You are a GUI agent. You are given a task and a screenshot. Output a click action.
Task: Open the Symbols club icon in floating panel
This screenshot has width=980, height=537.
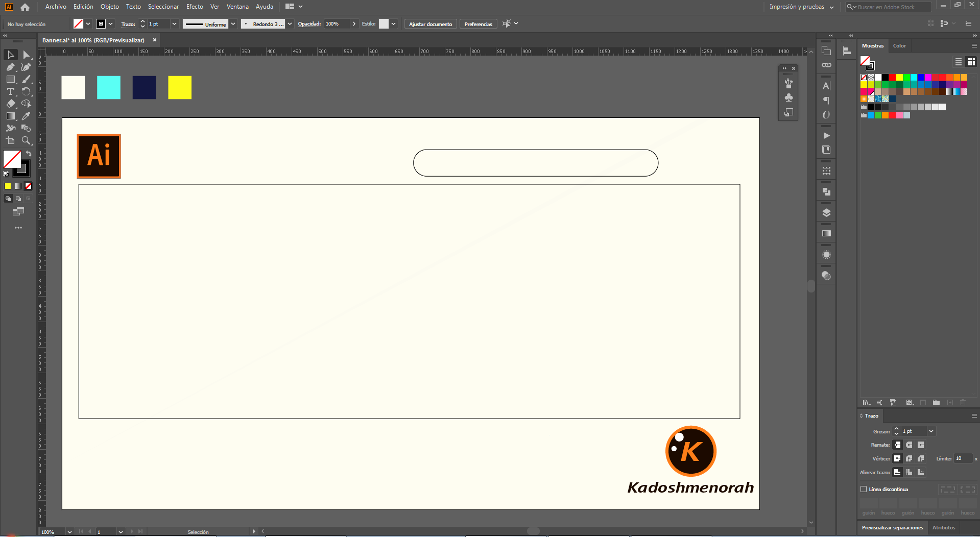pos(788,97)
